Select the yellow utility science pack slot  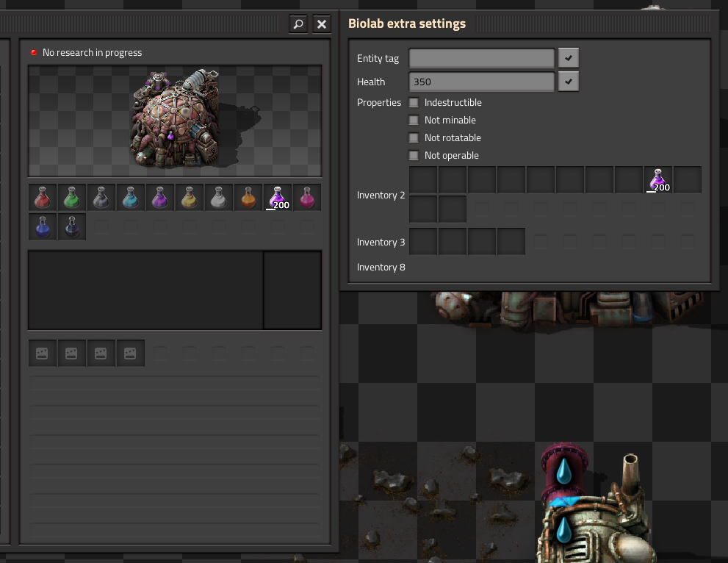coord(189,198)
